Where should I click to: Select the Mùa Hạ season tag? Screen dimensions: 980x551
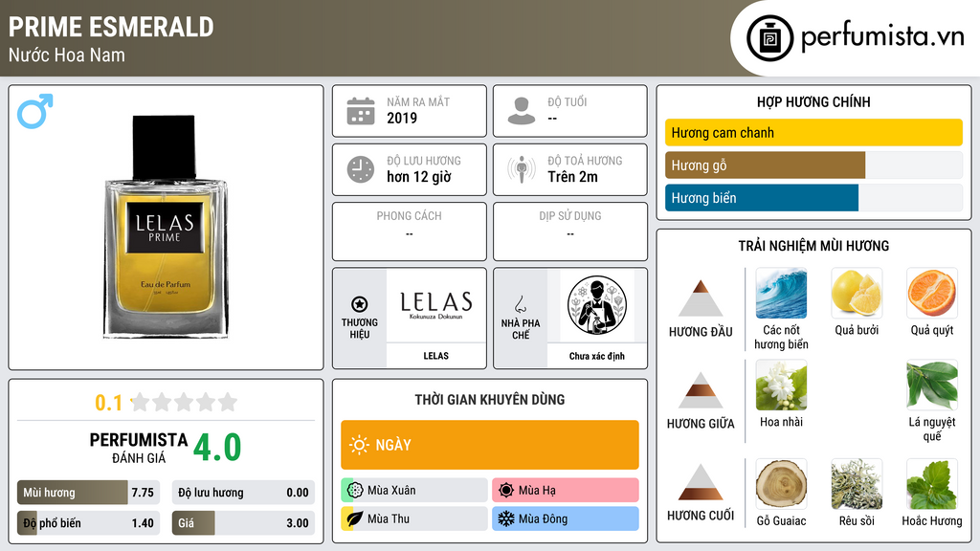tap(566, 490)
